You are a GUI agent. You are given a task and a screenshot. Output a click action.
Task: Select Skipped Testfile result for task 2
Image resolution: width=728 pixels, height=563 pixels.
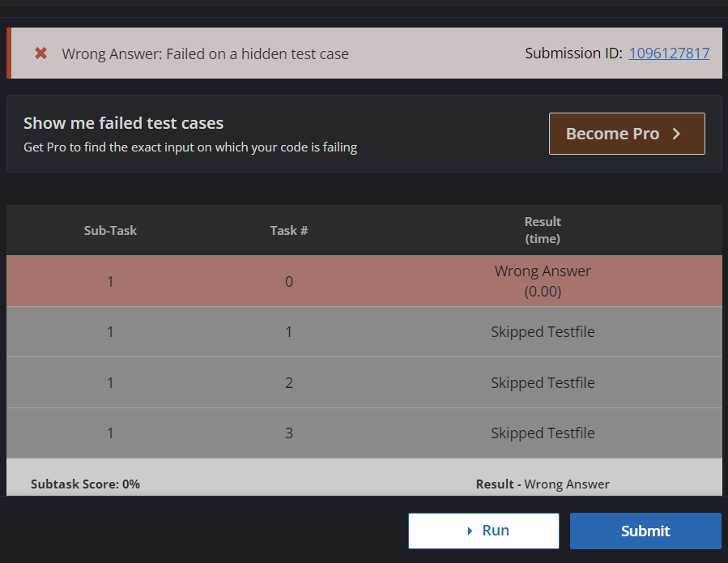coord(543,383)
